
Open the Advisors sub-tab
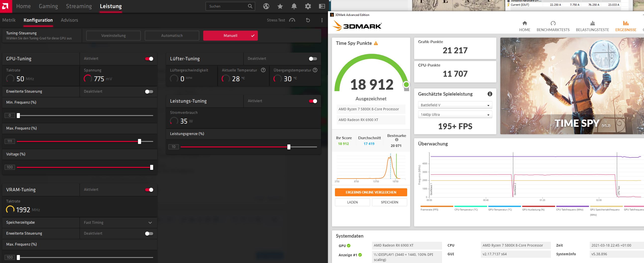point(69,20)
